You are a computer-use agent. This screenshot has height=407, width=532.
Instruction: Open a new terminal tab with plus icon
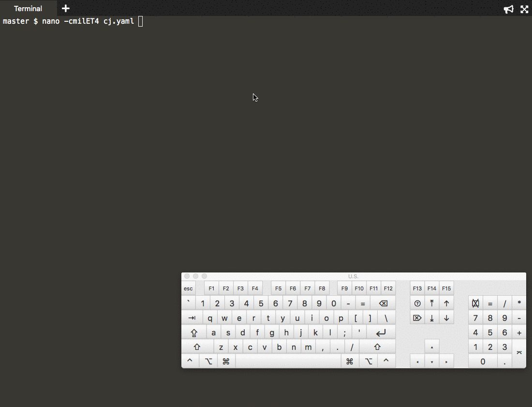coord(66,8)
